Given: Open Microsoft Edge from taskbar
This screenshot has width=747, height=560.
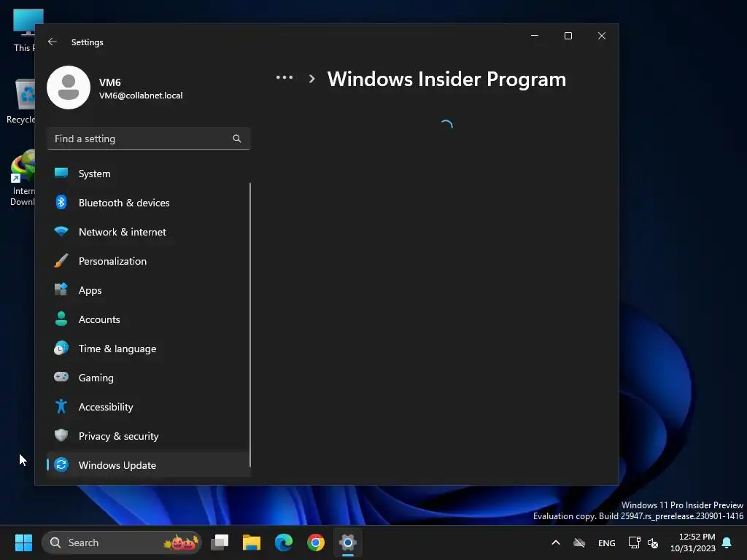Looking at the screenshot, I should click(x=284, y=542).
